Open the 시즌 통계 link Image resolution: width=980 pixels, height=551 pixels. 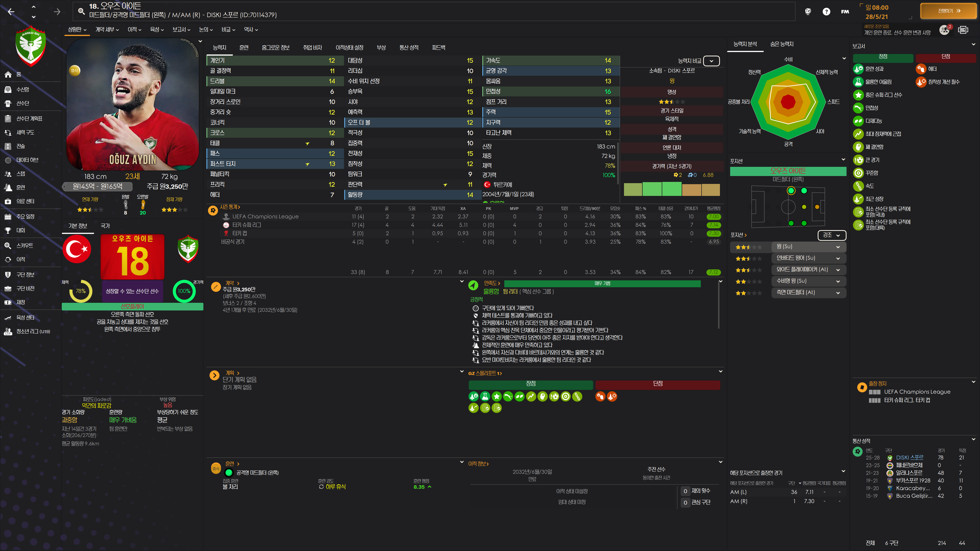(x=229, y=207)
